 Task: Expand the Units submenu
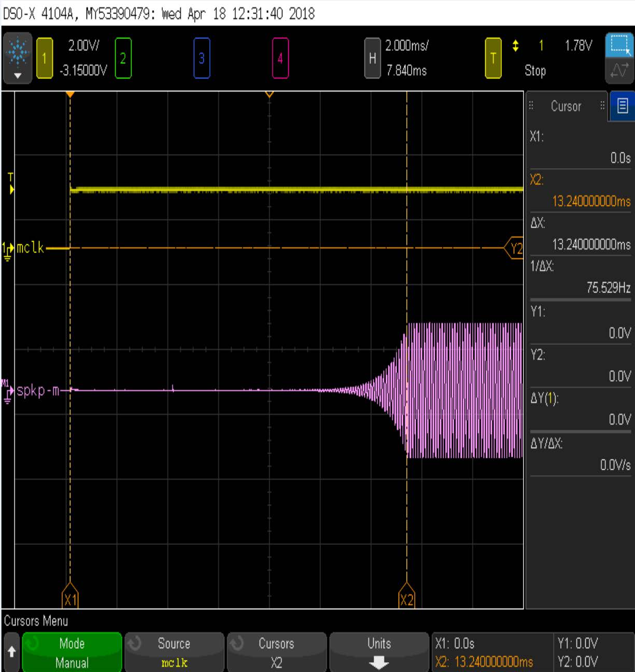tap(379, 653)
